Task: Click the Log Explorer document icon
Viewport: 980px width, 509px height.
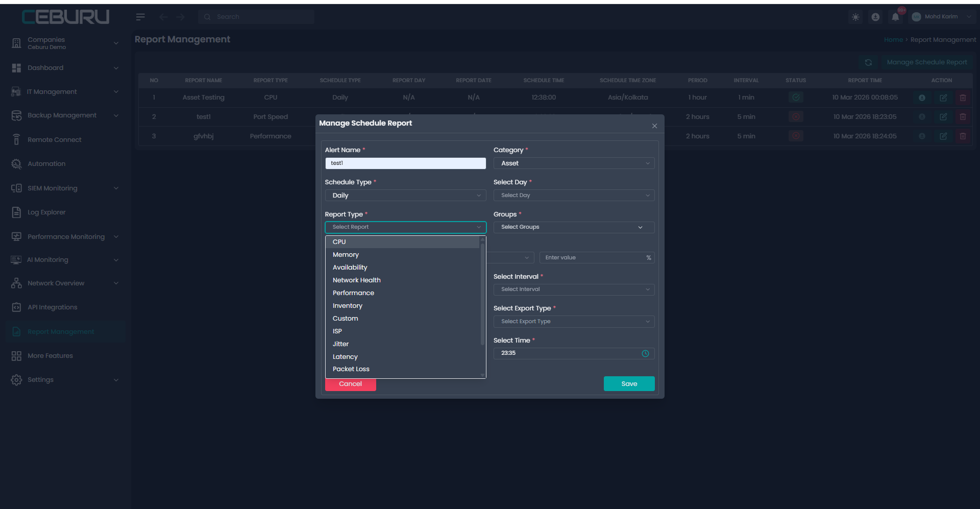Action: point(16,212)
